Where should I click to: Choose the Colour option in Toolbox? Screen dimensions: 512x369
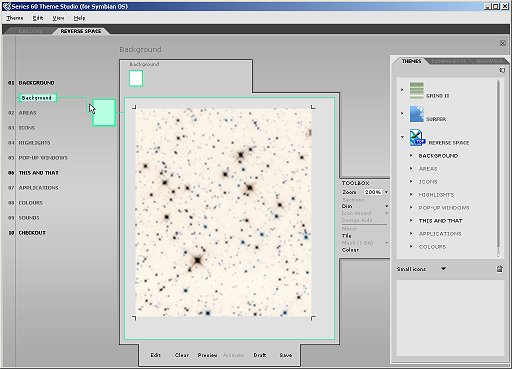(x=350, y=250)
